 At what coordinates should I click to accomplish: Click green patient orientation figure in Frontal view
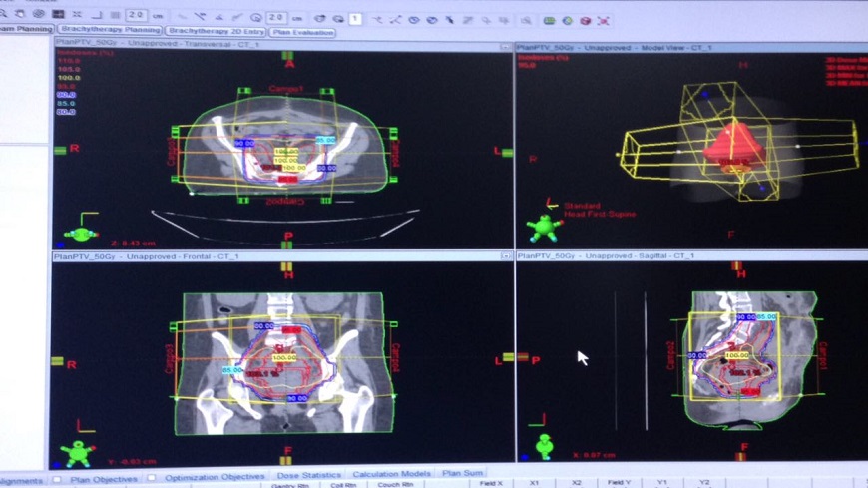tap(78, 453)
